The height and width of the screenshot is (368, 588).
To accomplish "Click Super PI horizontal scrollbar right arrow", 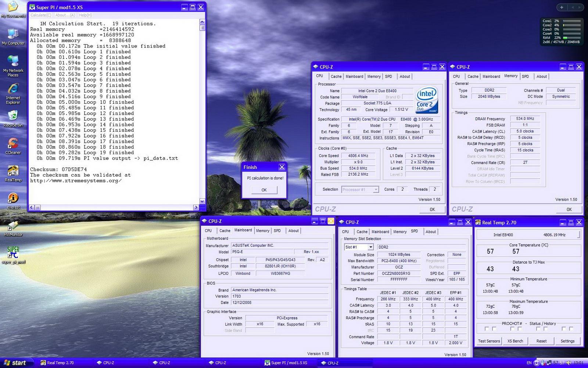I will (x=196, y=208).
